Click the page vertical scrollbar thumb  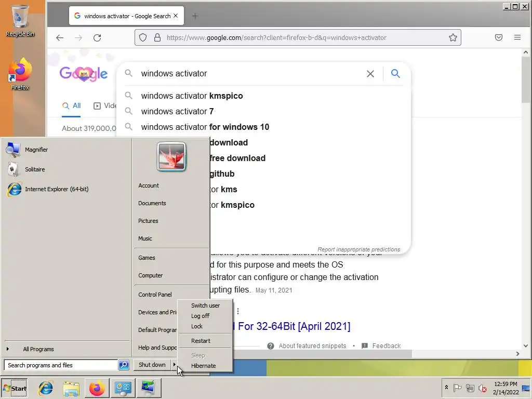tap(526, 79)
